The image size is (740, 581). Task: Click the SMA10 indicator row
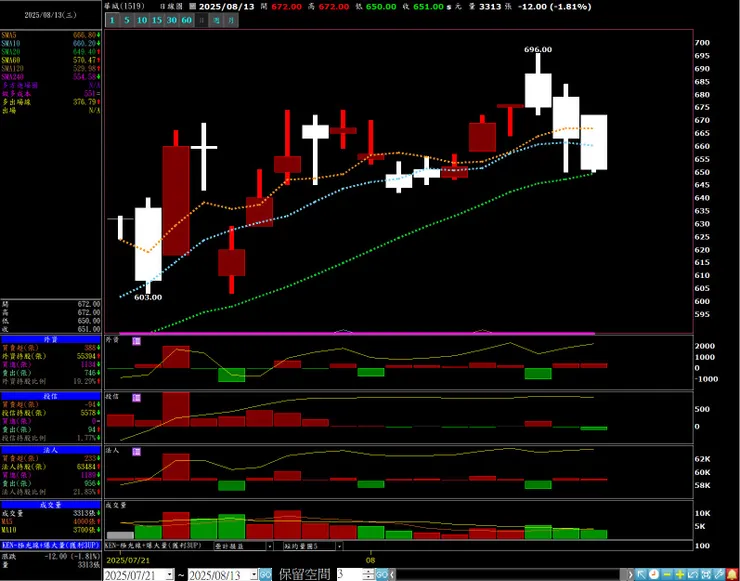tap(50, 43)
